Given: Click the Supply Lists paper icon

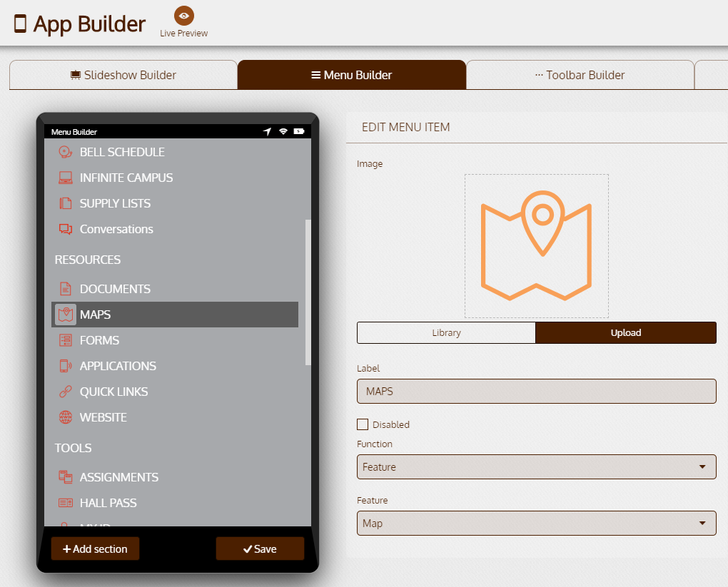Looking at the screenshot, I should 66,203.
